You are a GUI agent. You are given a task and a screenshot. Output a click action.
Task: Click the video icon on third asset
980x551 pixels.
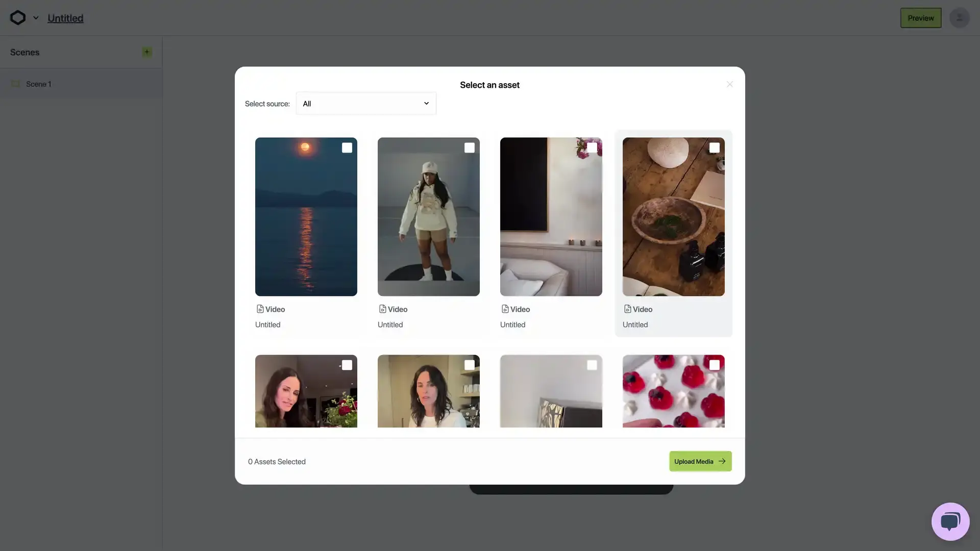pyautogui.click(x=505, y=310)
